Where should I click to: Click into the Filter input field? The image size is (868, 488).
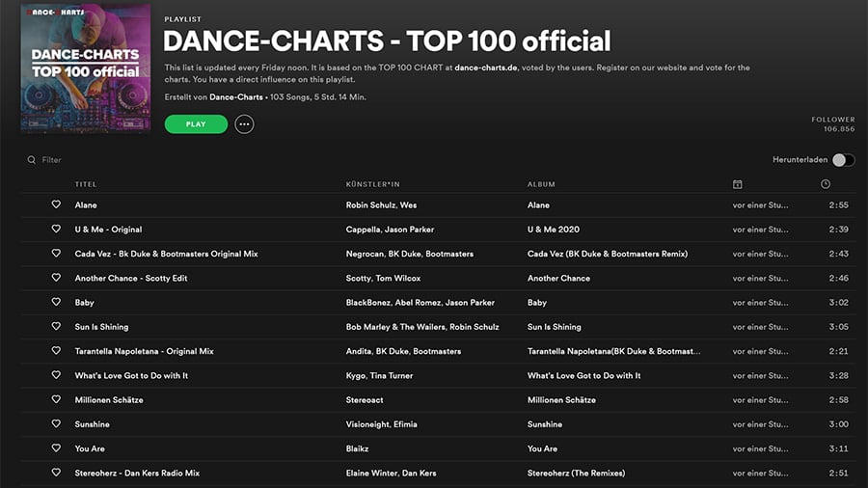click(51, 160)
